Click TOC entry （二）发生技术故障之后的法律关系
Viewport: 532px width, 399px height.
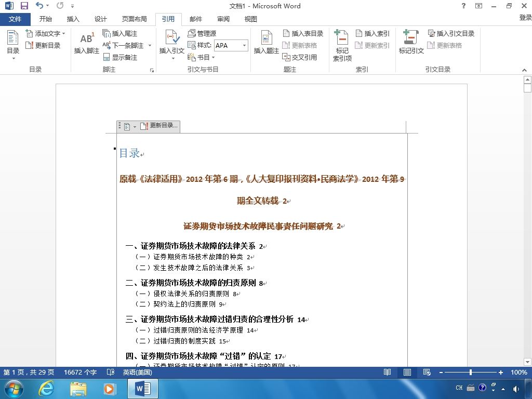coord(189,268)
